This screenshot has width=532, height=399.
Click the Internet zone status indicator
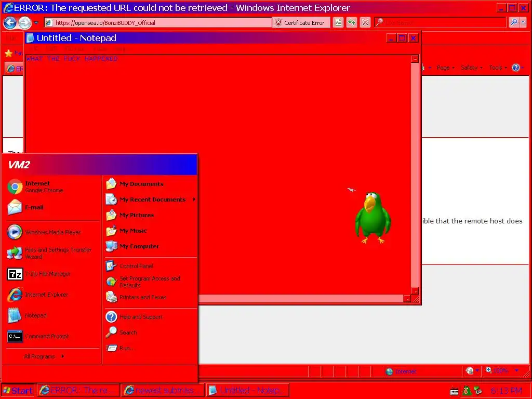tap(401, 371)
